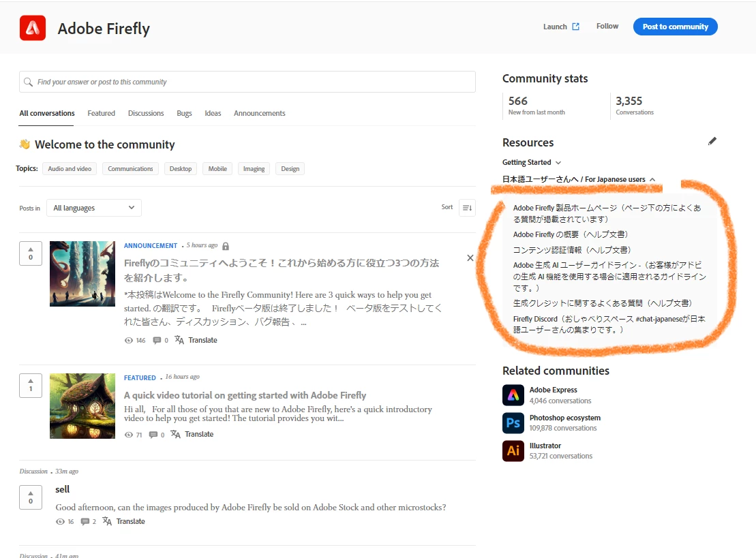Open the Adobe Express community icon
The image size is (756, 558).
tap(513, 395)
